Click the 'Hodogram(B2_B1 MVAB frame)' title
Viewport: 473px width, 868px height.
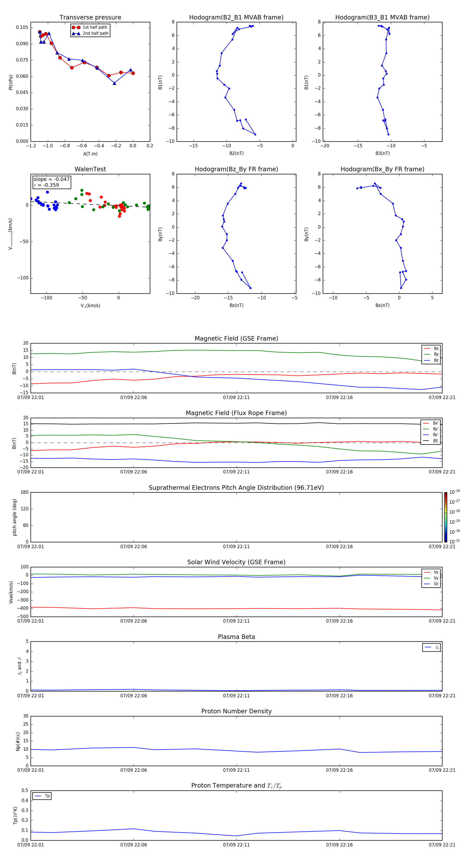pos(236,18)
